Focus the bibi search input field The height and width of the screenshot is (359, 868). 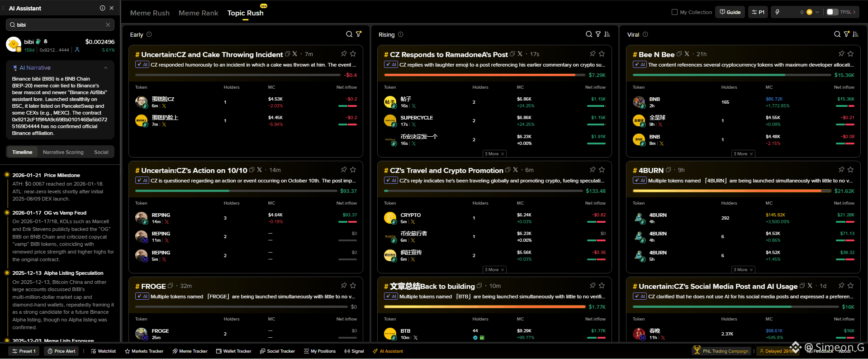(x=60, y=25)
